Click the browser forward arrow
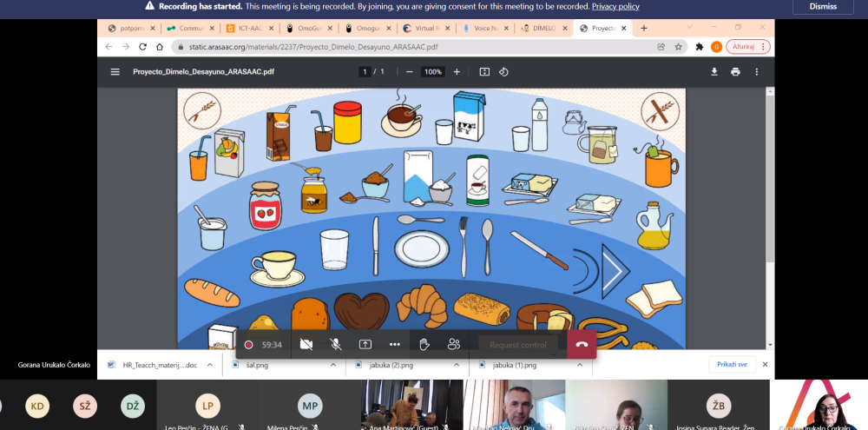The width and height of the screenshot is (868, 430). [x=126, y=47]
